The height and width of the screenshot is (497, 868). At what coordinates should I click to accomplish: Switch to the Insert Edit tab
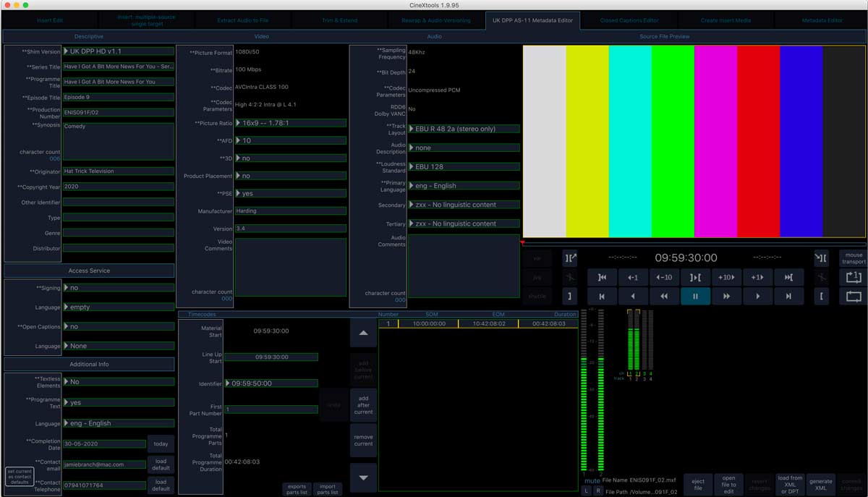50,20
